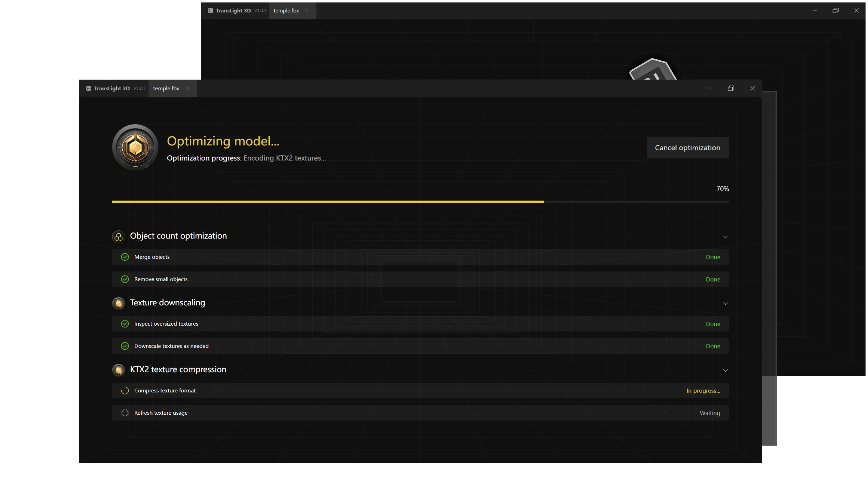Close the temple.fbx tab in front window
The height and width of the screenshot is (488, 868).
[x=187, y=88]
